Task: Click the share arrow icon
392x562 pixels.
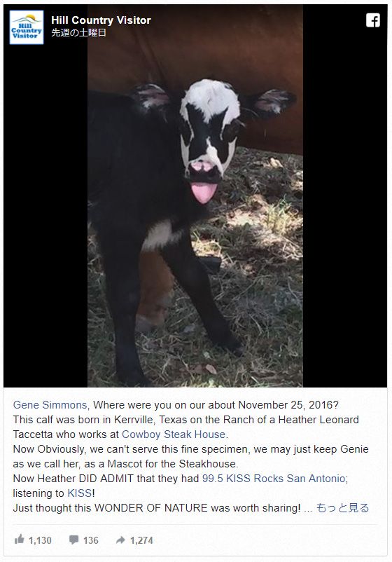Action: [x=120, y=540]
